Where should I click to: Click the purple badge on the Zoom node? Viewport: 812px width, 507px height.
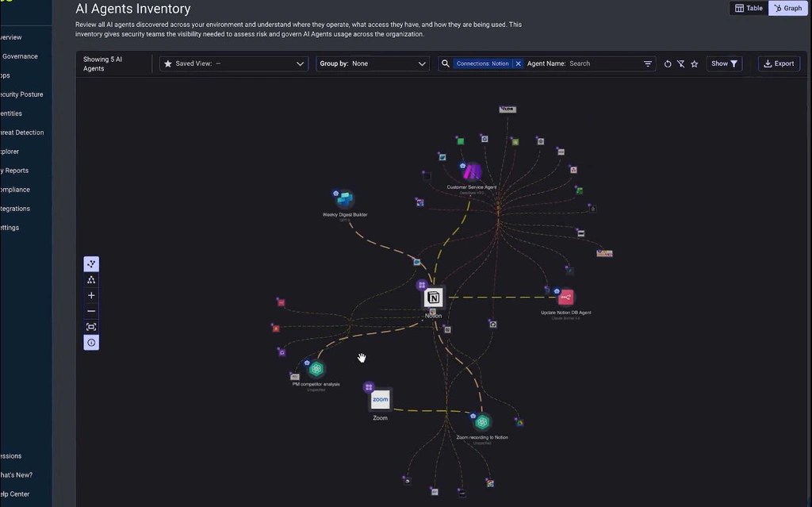coord(368,387)
